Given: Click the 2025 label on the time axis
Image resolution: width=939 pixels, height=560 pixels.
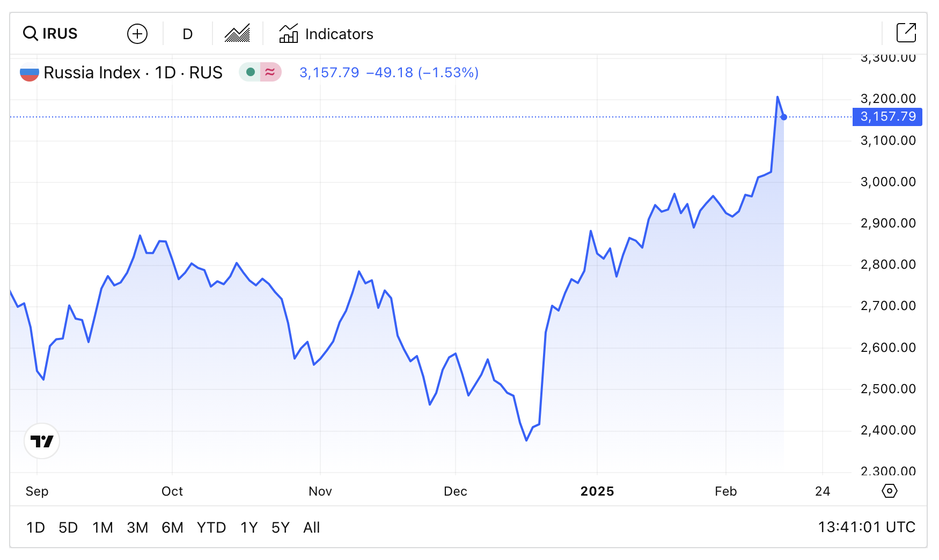Looking at the screenshot, I should click(x=597, y=491).
